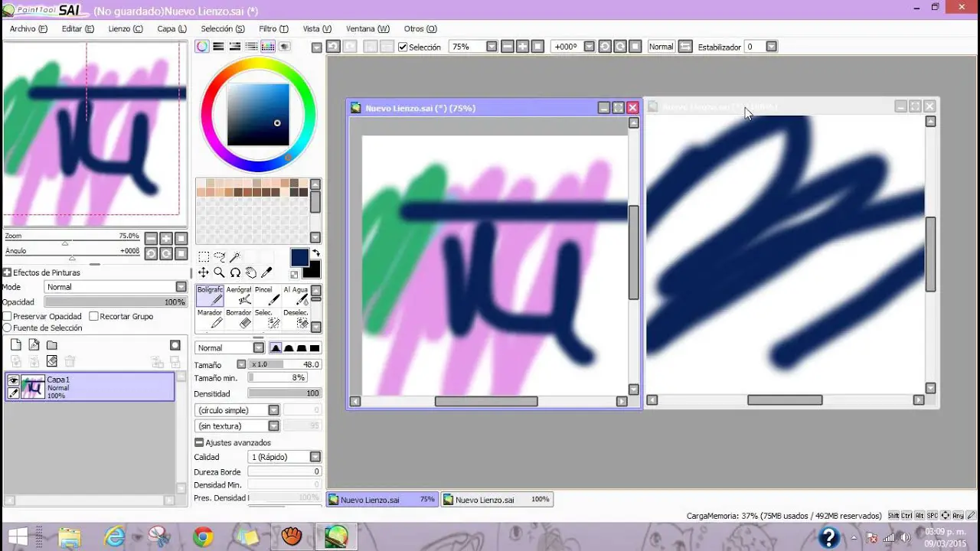Click the Densidad value bar
This screenshot has height=551, width=980.
pyautogui.click(x=284, y=393)
